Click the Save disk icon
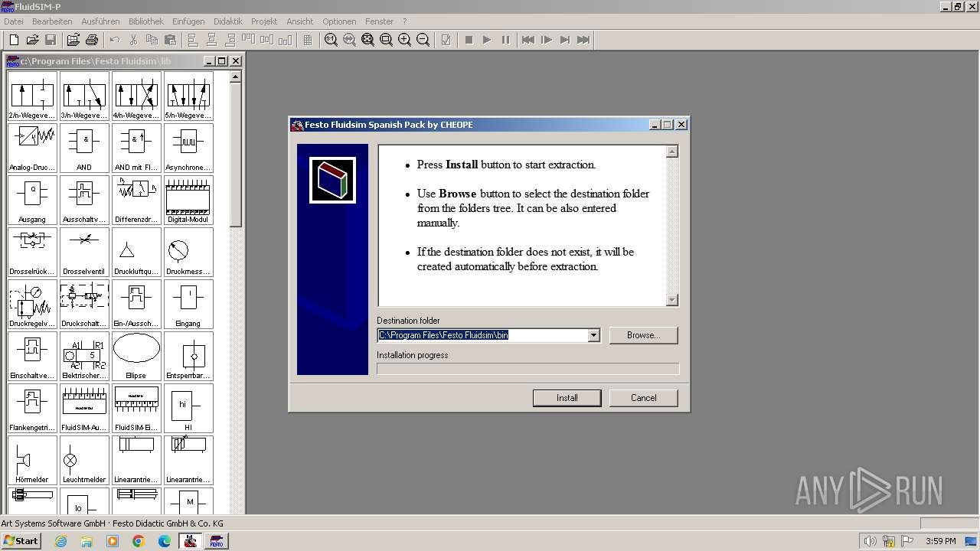Viewport: 980px width, 551px height. click(51, 40)
